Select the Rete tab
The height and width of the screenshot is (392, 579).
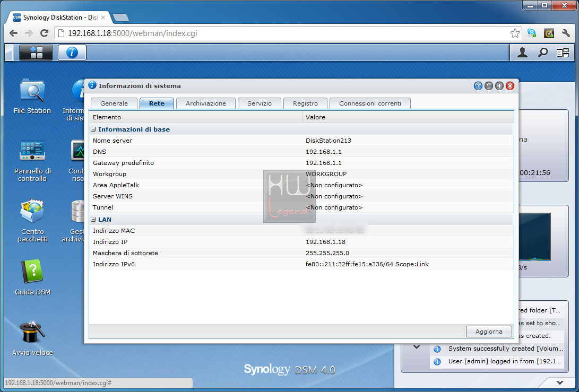pos(157,103)
